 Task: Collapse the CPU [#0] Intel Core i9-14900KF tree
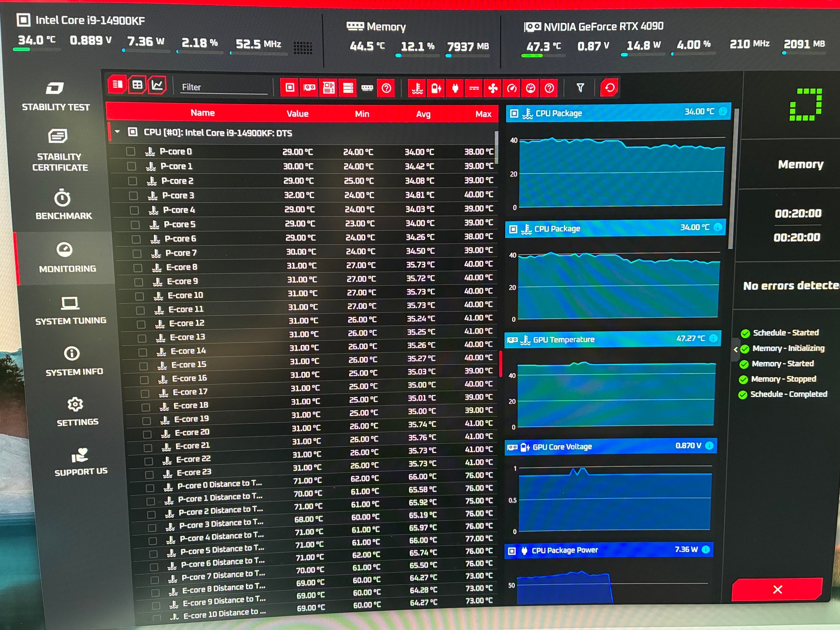pyautogui.click(x=117, y=132)
